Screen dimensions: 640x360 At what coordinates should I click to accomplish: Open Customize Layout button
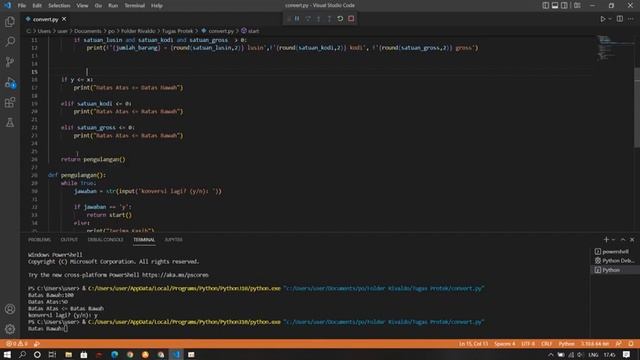coord(577,5)
